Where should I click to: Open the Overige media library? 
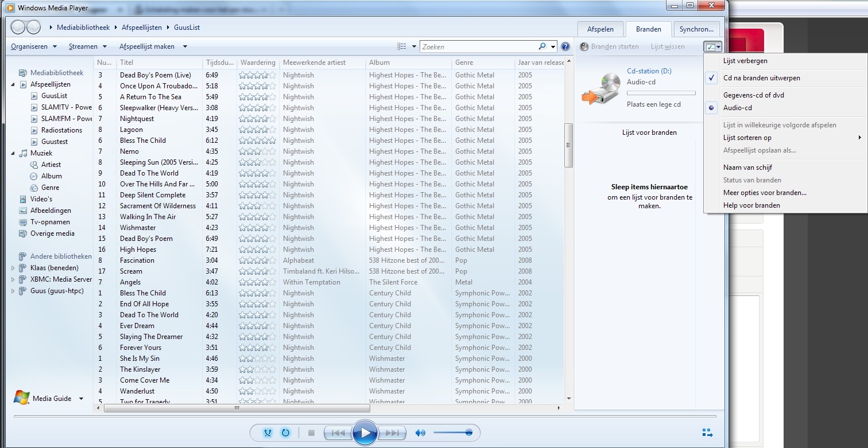point(52,233)
